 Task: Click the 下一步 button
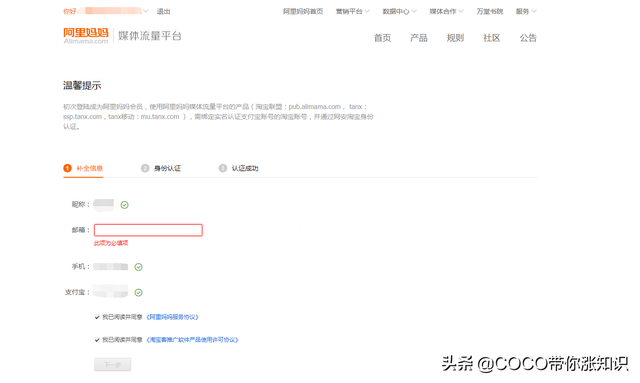pos(113,365)
